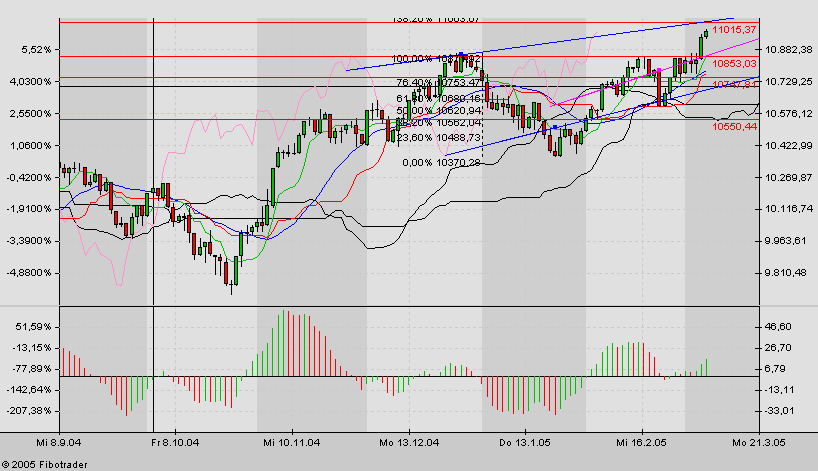Click the 2005 Fibotrader copyright text
The image size is (818, 471).
[x=42, y=463]
